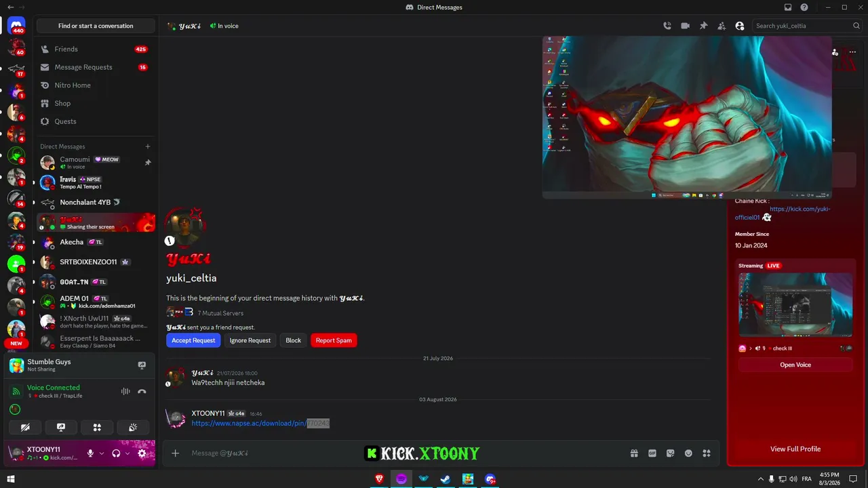Open the Discord home direct messages icon

click(16, 26)
